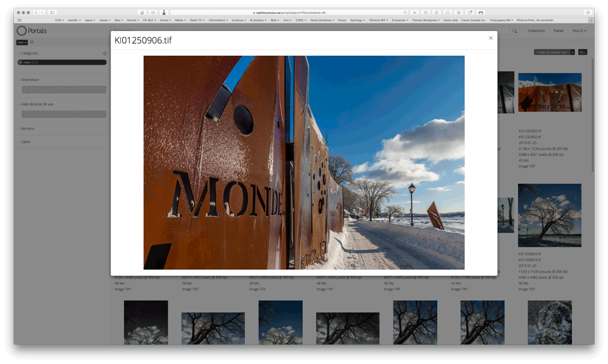
Task: Click the info circle icon in Safari toolbar
Action: click(x=458, y=13)
